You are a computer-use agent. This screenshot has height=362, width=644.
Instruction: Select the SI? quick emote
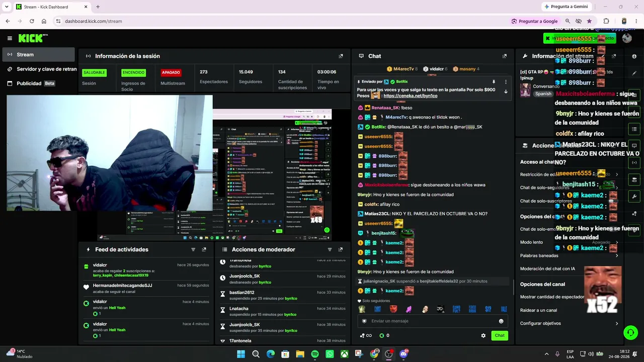(488, 309)
